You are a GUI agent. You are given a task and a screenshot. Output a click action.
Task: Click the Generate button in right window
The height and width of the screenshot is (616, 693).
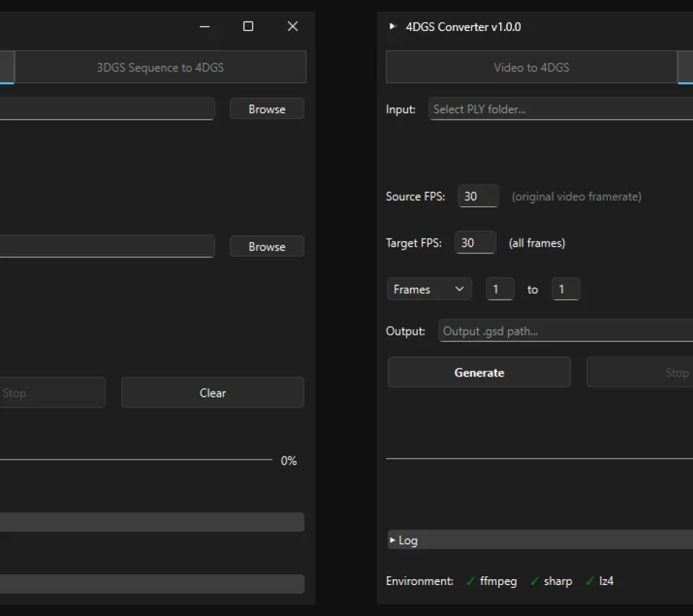click(479, 372)
